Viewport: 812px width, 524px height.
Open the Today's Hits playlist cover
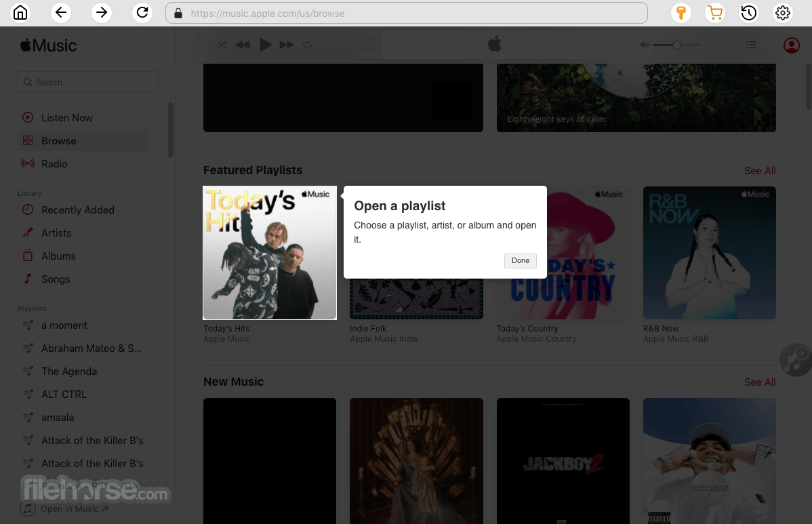click(x=270, y=253)
